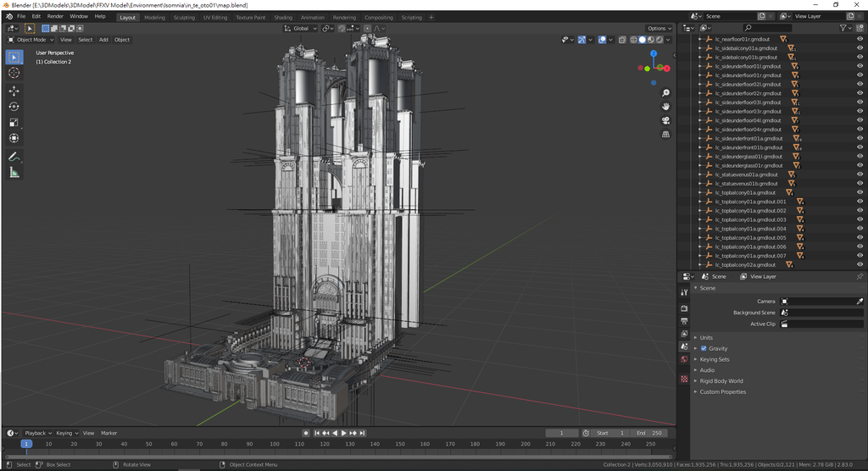Click the new collection icon in the outliner header

coord(860,28)
